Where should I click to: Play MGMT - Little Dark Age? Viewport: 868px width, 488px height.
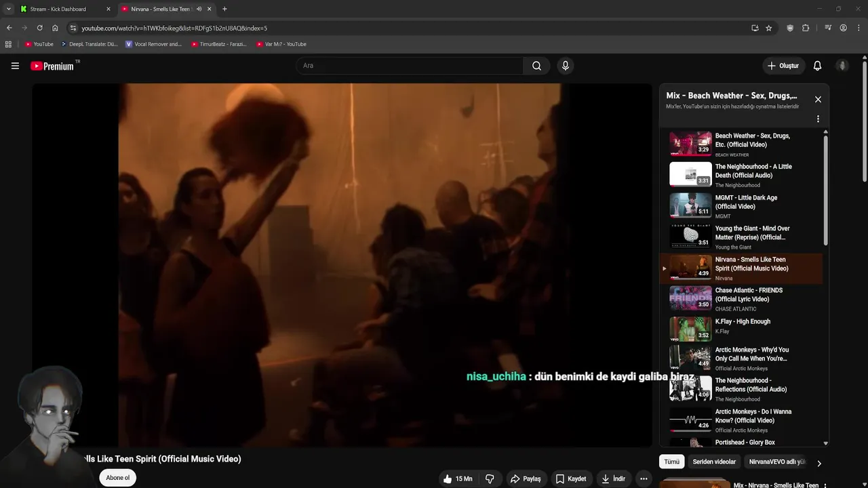[742, 206]
